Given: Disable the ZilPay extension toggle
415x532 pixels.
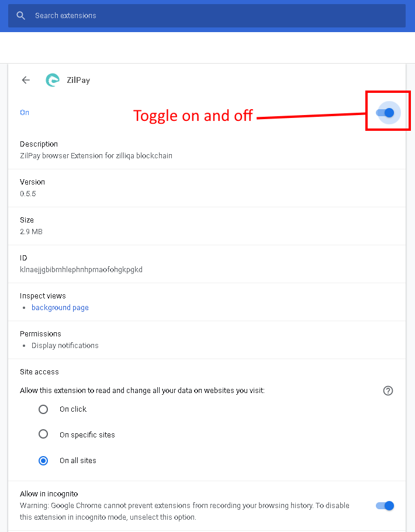Looking at the screenshot, I should click(385, 113).
